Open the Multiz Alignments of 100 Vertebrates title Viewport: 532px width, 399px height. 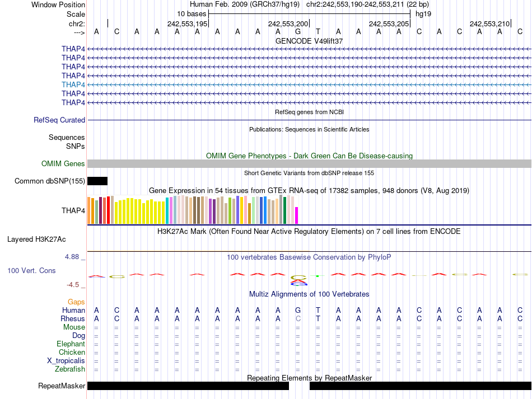[x=309, y=294]
